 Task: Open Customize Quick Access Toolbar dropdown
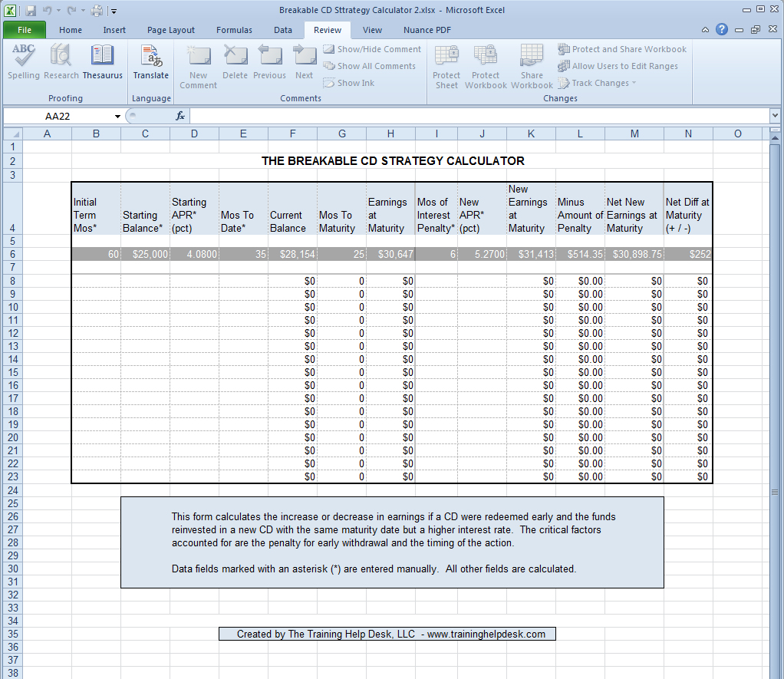click(x=114, y=11)
